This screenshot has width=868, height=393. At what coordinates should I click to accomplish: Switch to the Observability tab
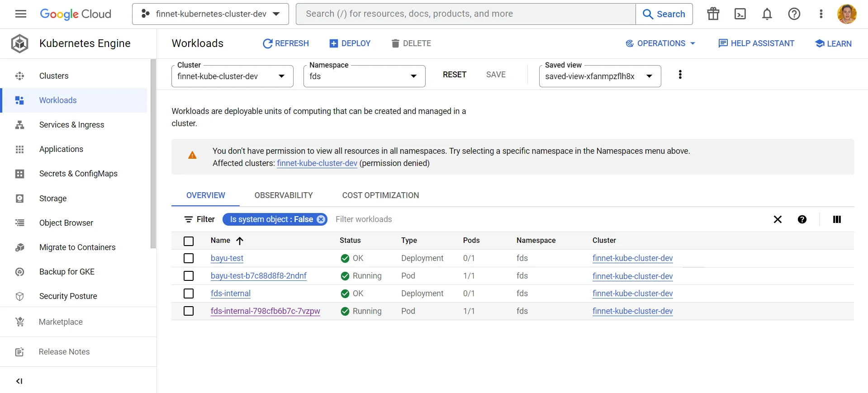pyautogui.click(x=284, y=195)
